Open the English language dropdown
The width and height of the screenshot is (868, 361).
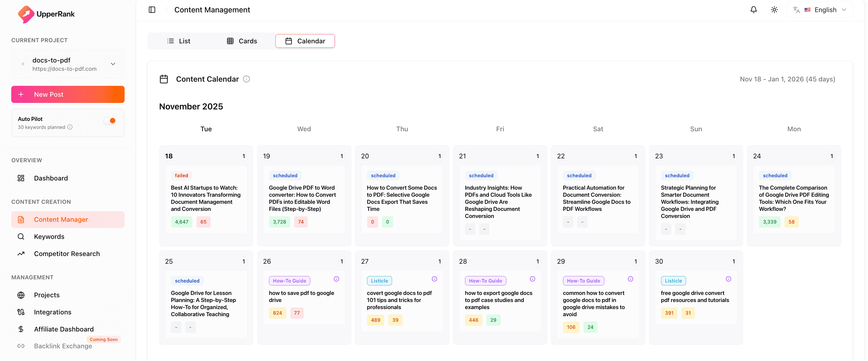pyautogui.click(x=820, y=10)
